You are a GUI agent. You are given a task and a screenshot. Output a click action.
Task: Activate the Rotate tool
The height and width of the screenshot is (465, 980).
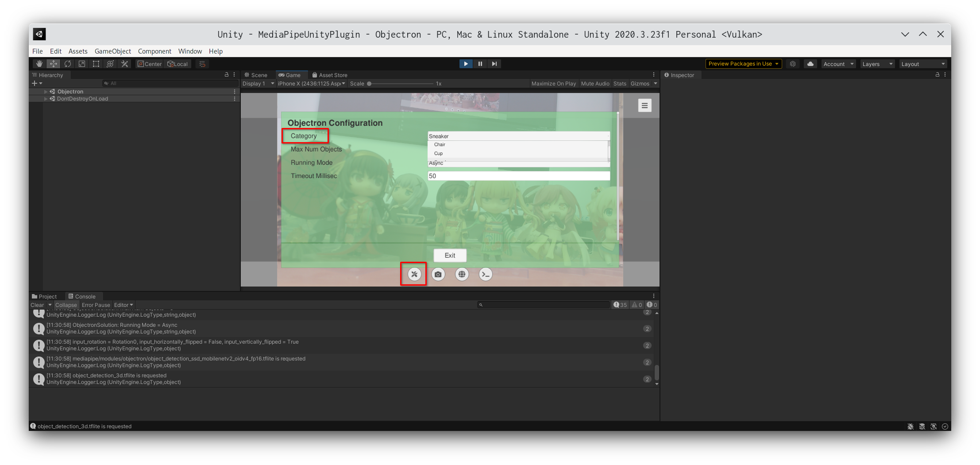click(x=68, y=64)
